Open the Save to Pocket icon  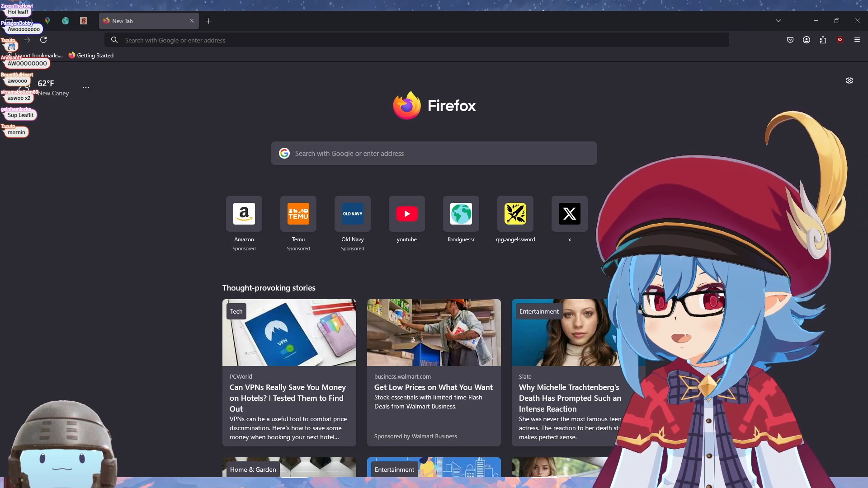click(790, 40)
